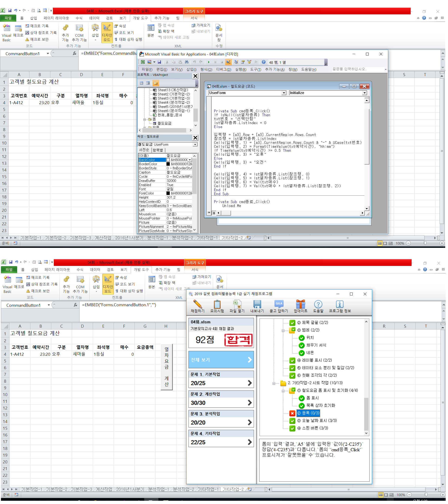Select 철도요금 form in project tree
The width and height of the screenshot is (448, 504).
(165, 124)
